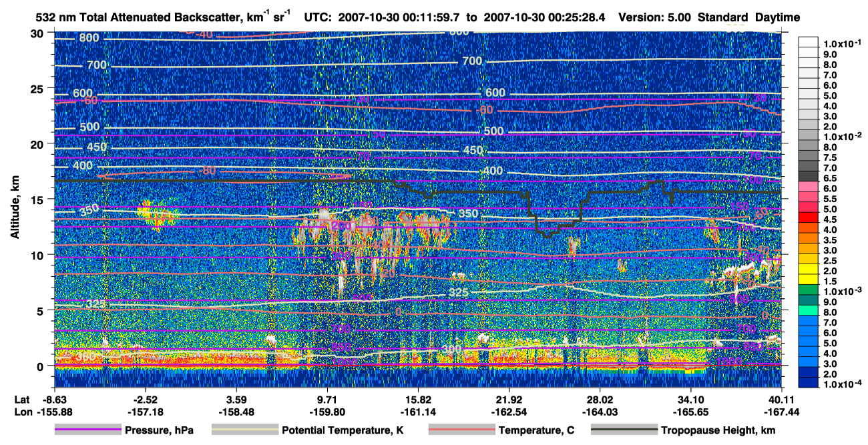Screen dimensions: 868x445
Task: Click longitude value -157.18
Action: click(x=146, y=412)
